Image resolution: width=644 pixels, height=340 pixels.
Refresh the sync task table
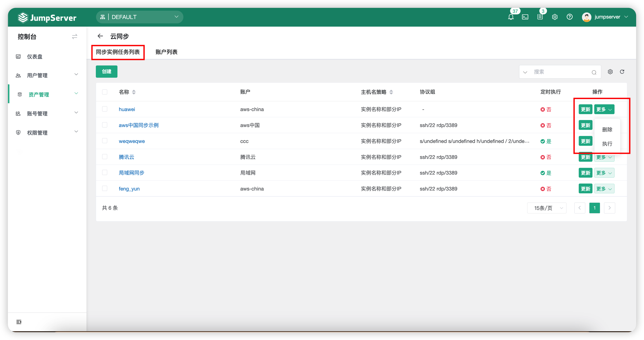[622, 72]
